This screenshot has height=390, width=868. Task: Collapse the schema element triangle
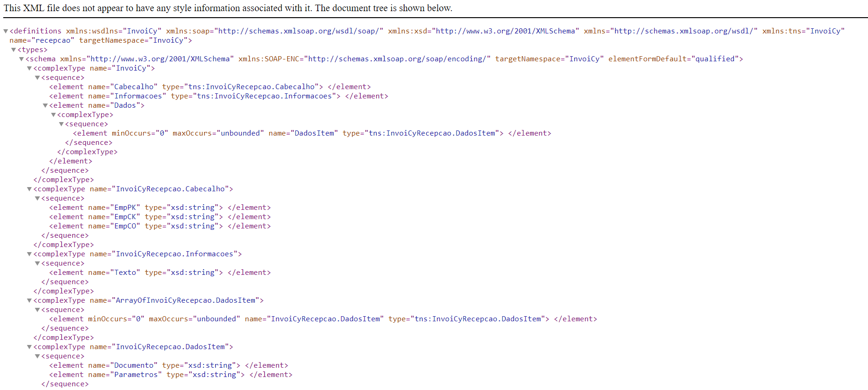coord(21,59)
